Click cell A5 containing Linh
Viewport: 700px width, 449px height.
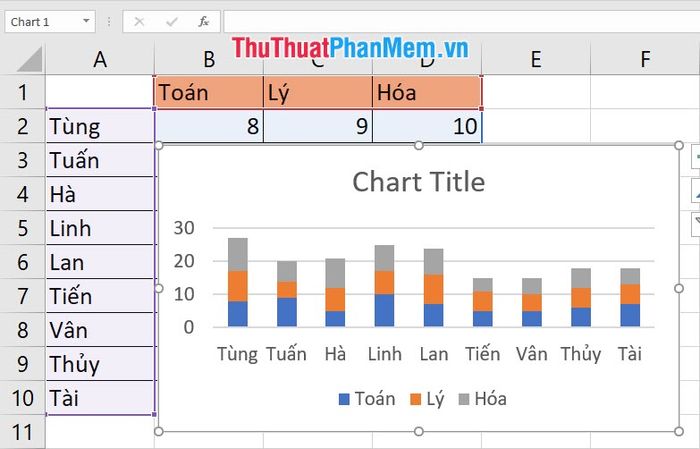[100, 228]
